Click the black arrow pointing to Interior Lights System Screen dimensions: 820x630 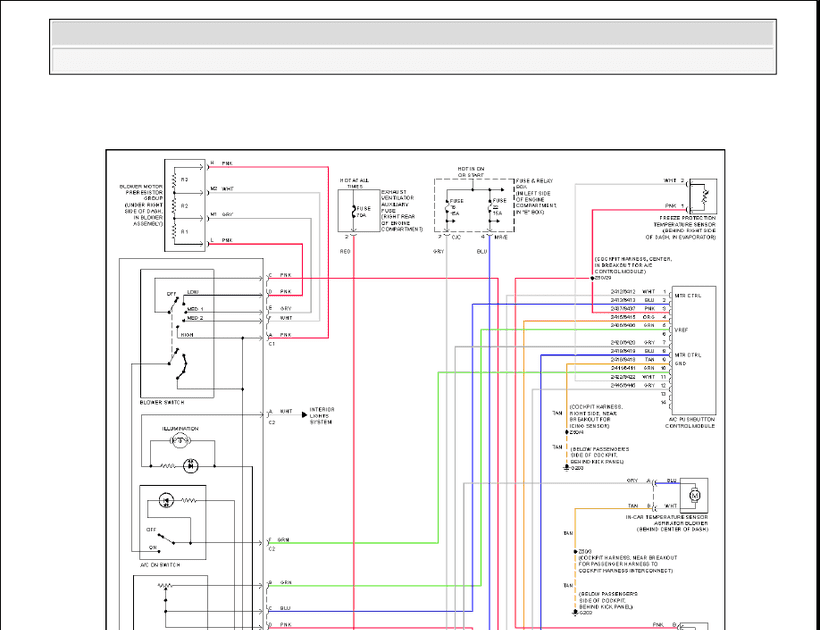point(304,415)
